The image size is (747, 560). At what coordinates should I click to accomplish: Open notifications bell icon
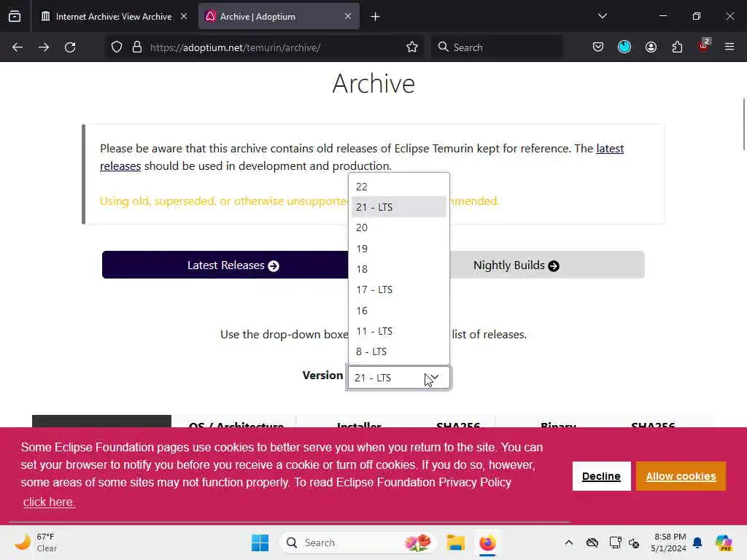697,542
